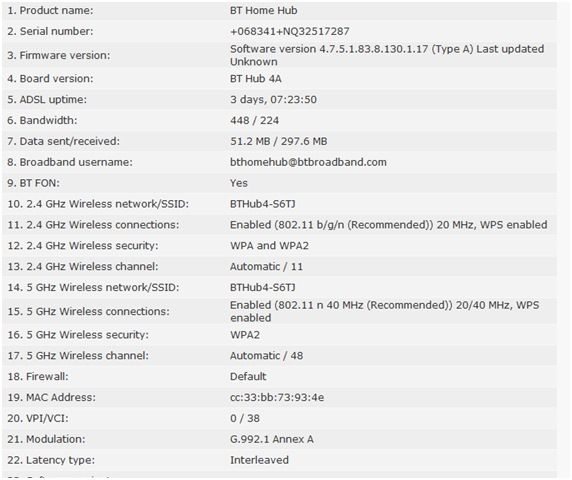
Task: Click the MAC address cc:33:bb:73:93:4e
Action: 277,397
